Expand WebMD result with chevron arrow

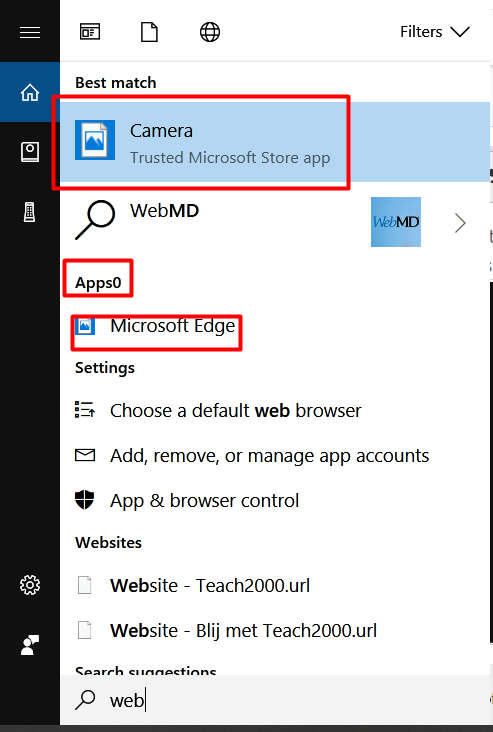(460, 223)
